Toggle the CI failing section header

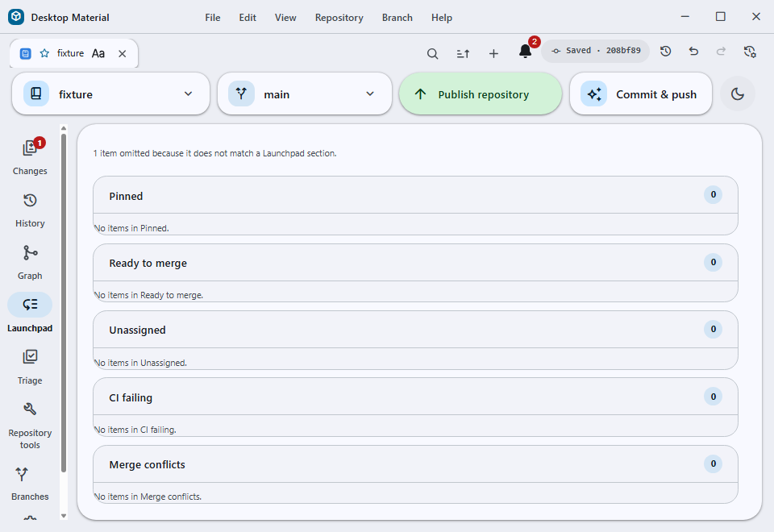point(415,397)
